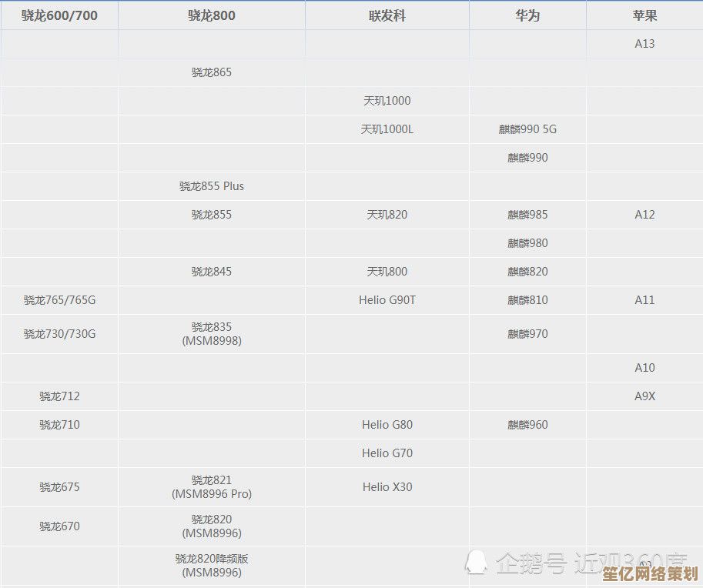Click the 骁龙765/765G cell
Image resolution: width=703 pixels, height=588 pixels.
(59, 300)
